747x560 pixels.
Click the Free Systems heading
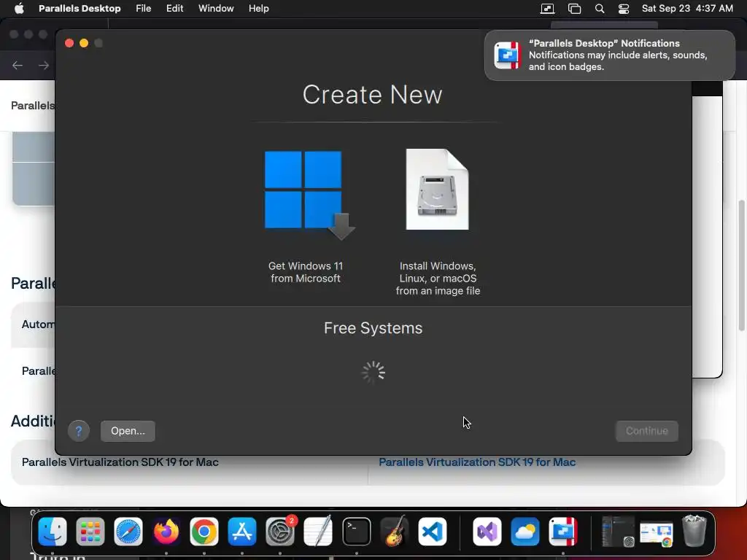373,328
